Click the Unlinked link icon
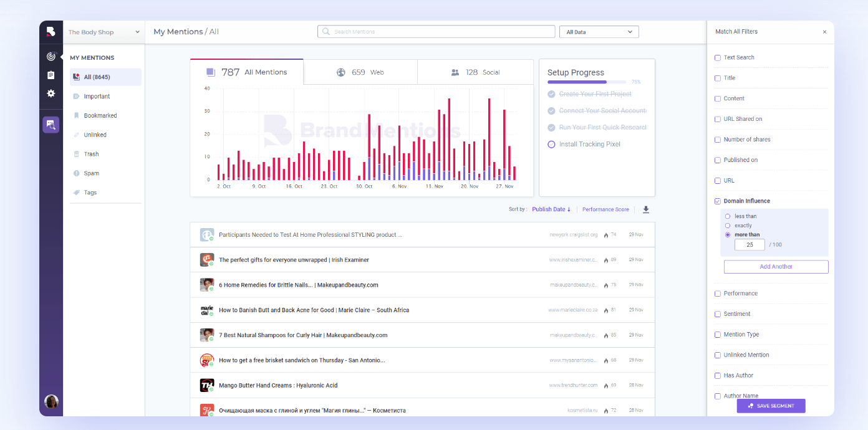Screen dimensions: 868x430 (x=76, y=135)
